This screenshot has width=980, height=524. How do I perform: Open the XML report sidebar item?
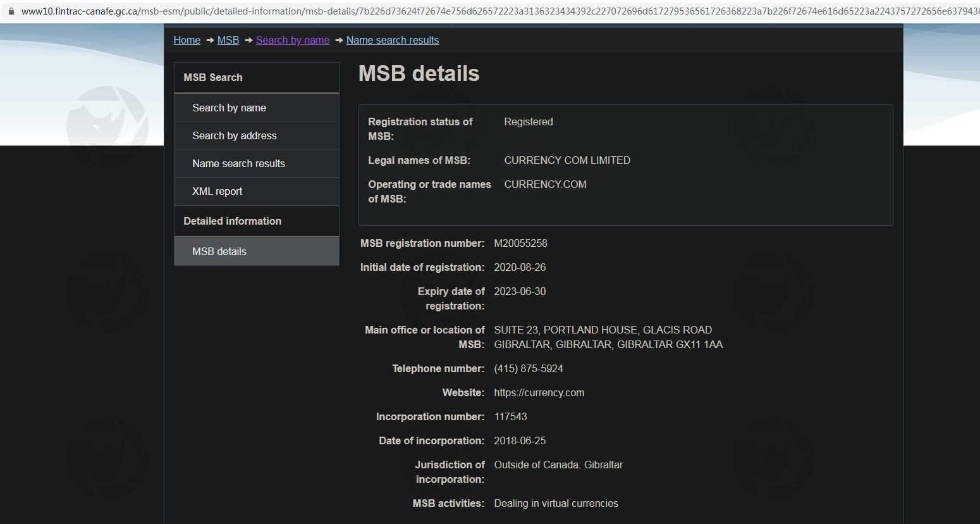(x=217, y=191)
